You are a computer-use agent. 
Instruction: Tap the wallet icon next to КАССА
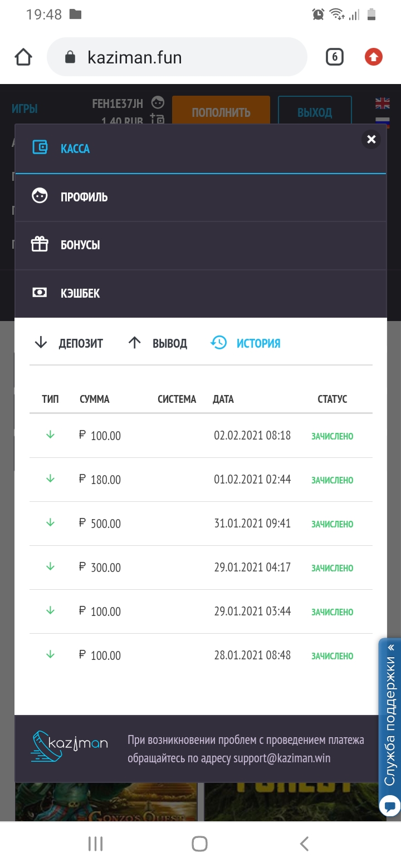[40, 148]
